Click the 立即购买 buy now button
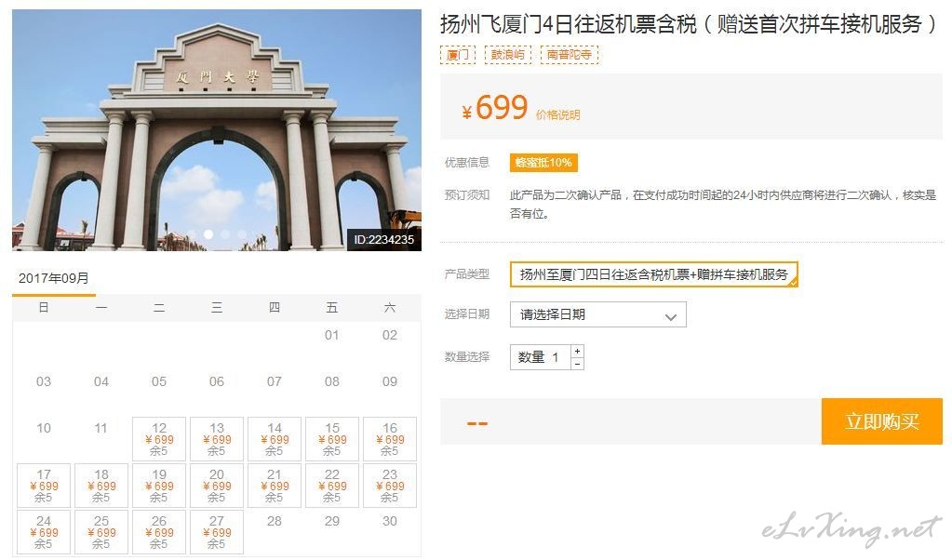The image size is (952, 560). click(x=881, y=421)
